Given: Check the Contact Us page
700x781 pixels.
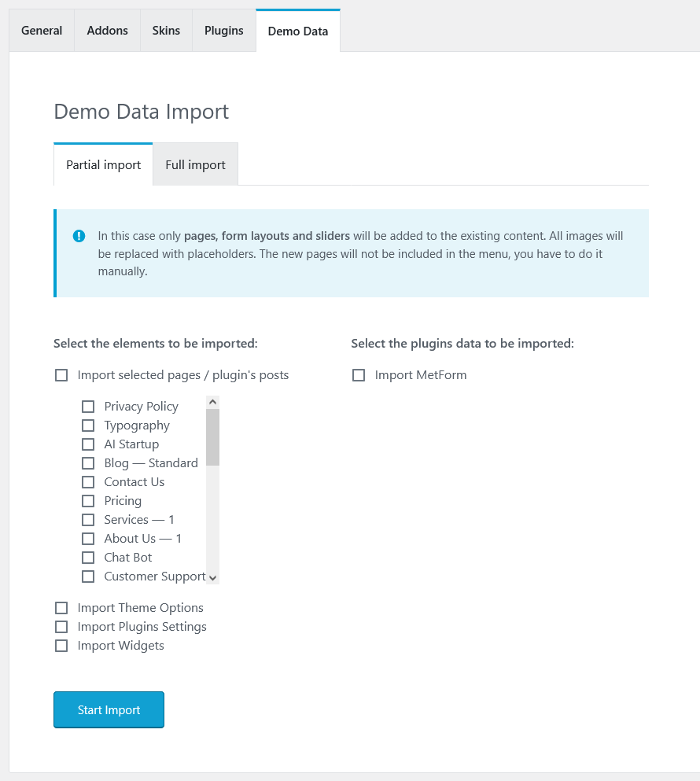Looking at the screenshot, I should 88,482.
